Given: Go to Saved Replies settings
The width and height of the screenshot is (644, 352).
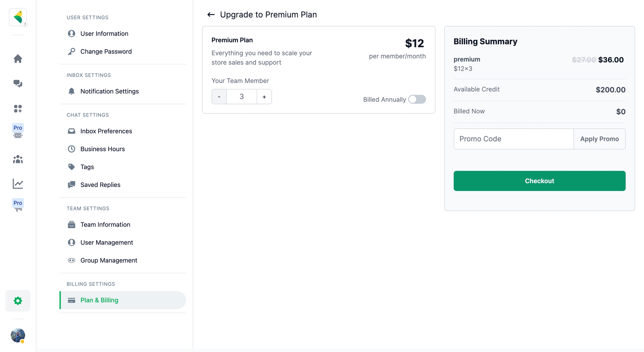Looking at the screenshot, I should [100, 185].
